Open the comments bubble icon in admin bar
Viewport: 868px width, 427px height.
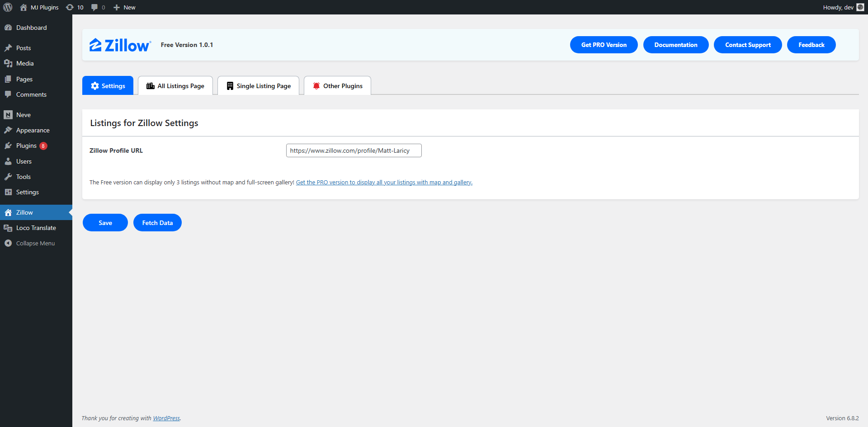pyautogui.click(x=94, y=7)
